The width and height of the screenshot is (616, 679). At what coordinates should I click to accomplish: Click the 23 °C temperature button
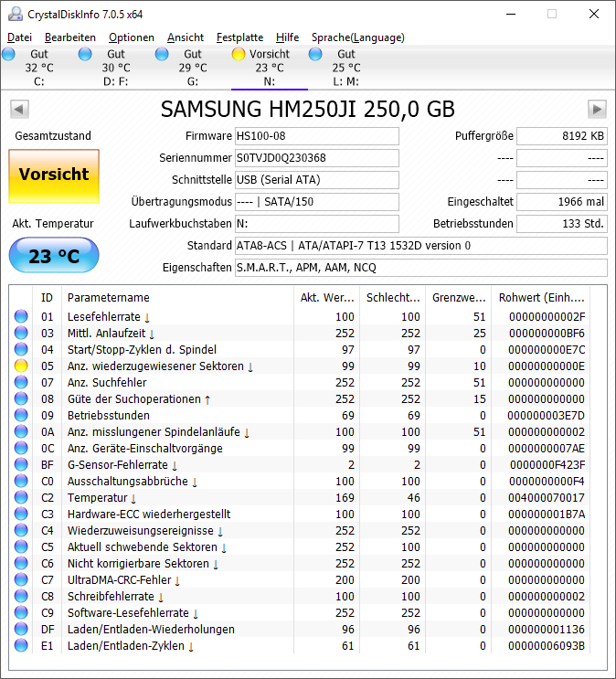point(54,256)
